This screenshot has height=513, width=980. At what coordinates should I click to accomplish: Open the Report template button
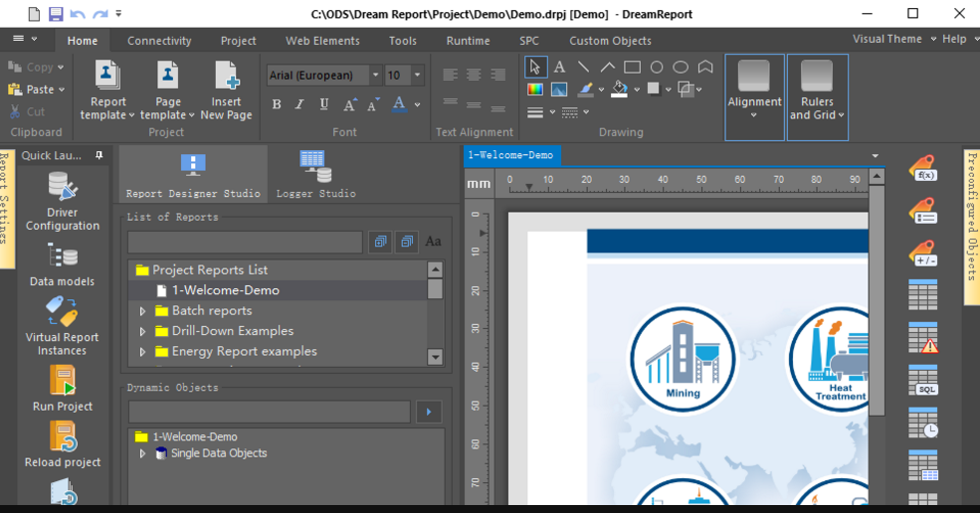[107, 90]
